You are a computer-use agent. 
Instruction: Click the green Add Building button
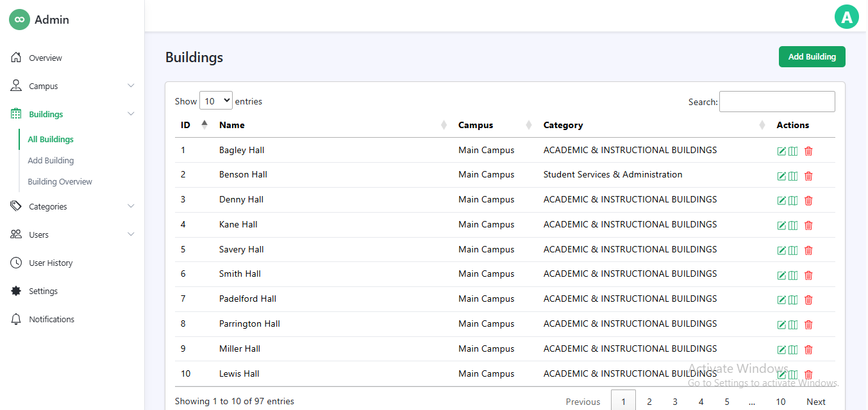tap(812, 56)
